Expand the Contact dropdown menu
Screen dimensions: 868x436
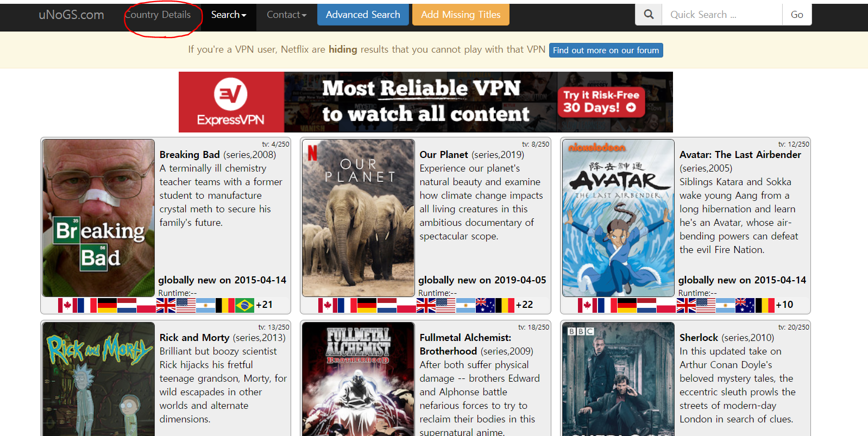(x=286, y=15)
